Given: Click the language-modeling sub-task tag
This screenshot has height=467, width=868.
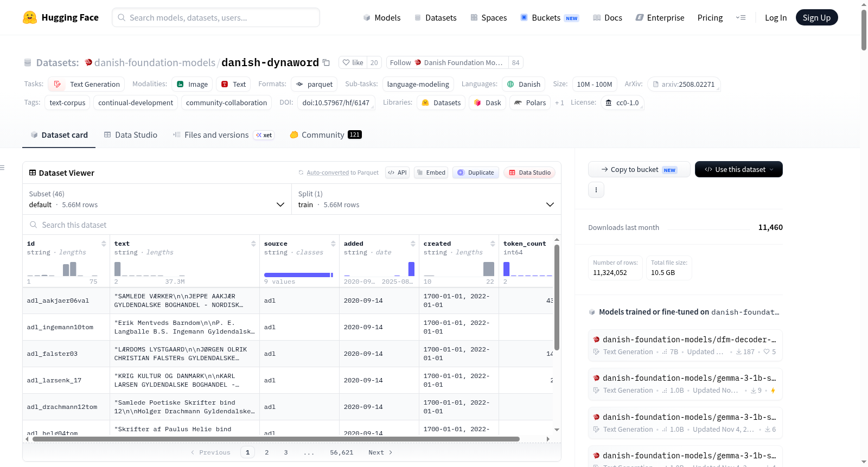Looking at the screenshot, I should [418, 84].
